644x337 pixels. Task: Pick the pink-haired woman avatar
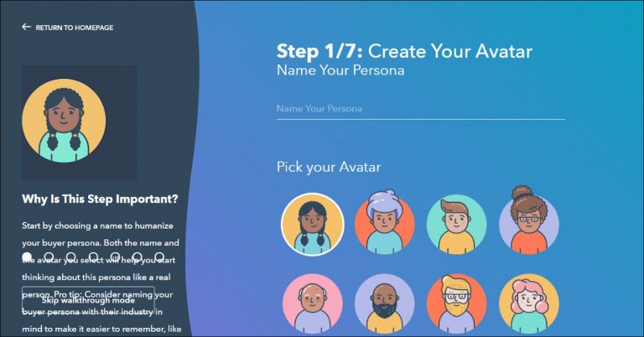pyautogui.click(x=528, y=303)
